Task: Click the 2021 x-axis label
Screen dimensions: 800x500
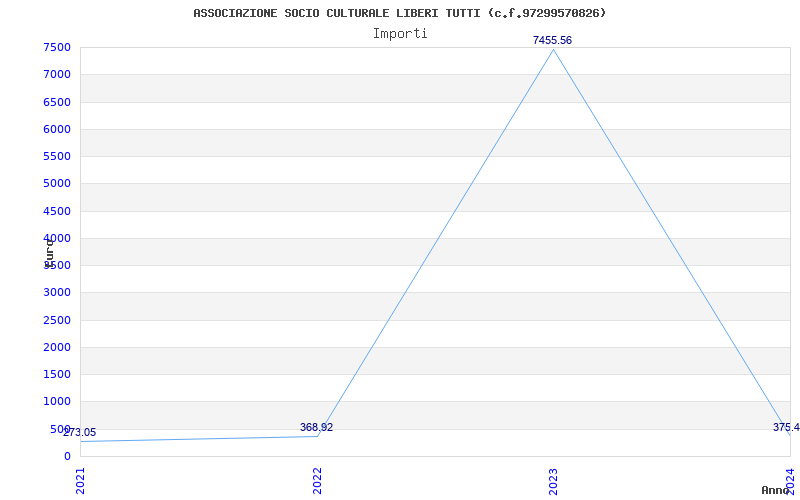Action: (x=80, y=481)
